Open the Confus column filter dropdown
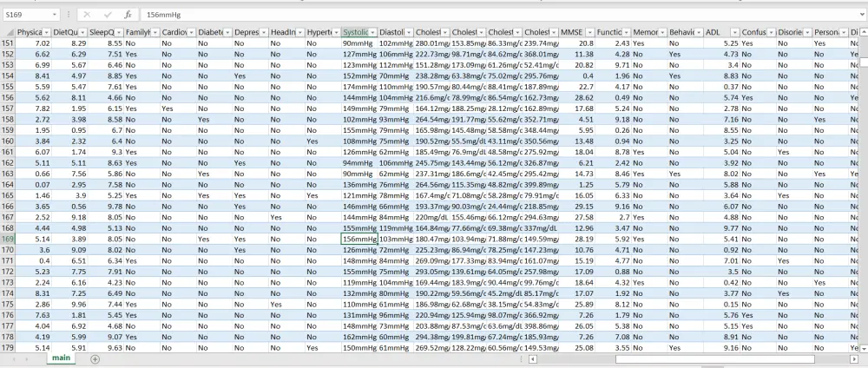The image size is (868, 368). point(771,32)
